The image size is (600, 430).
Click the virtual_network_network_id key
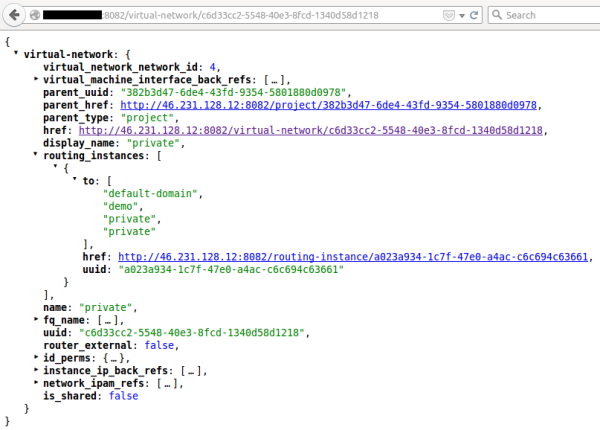click(x=120, y=67)
